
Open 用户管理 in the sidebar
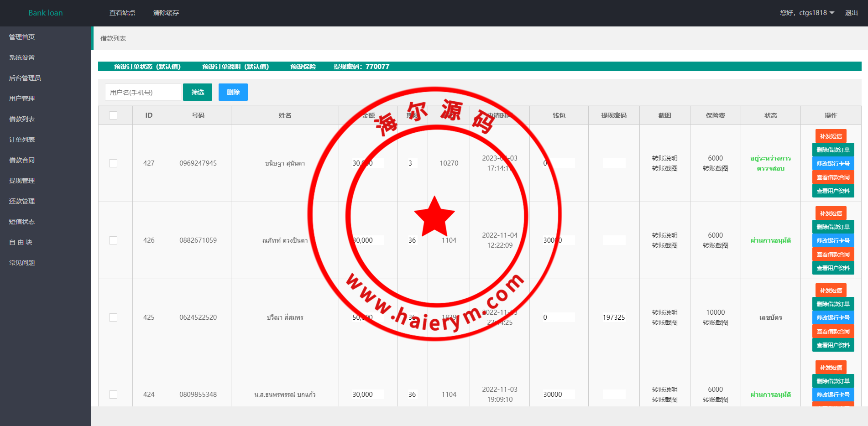(22, 99)
